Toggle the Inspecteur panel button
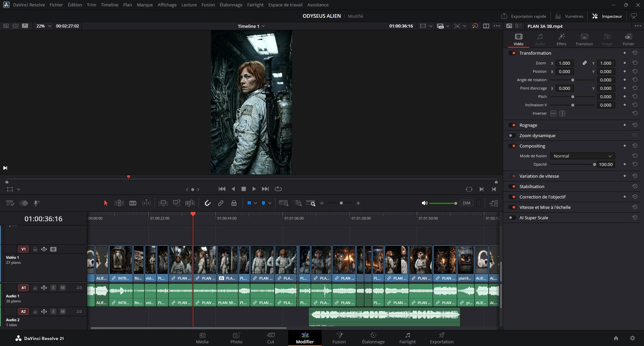Image resolution: width=644 pixels, height=346 pixels. 607,16
